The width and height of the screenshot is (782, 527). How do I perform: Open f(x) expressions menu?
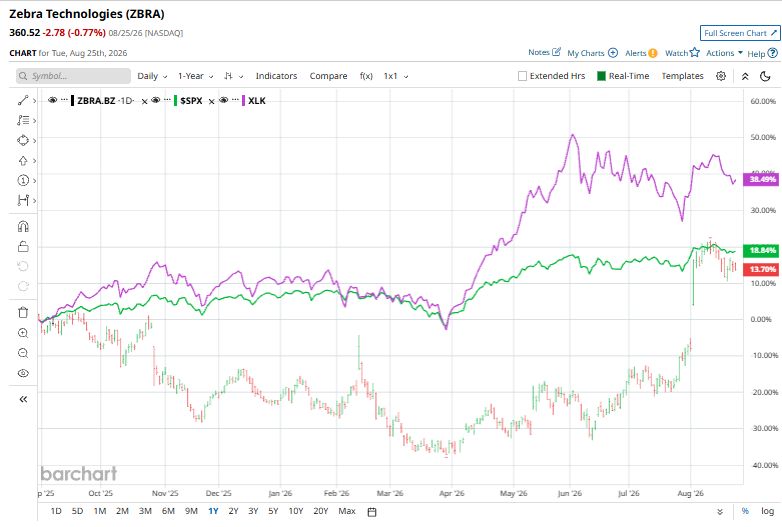[x=366, y=76]
